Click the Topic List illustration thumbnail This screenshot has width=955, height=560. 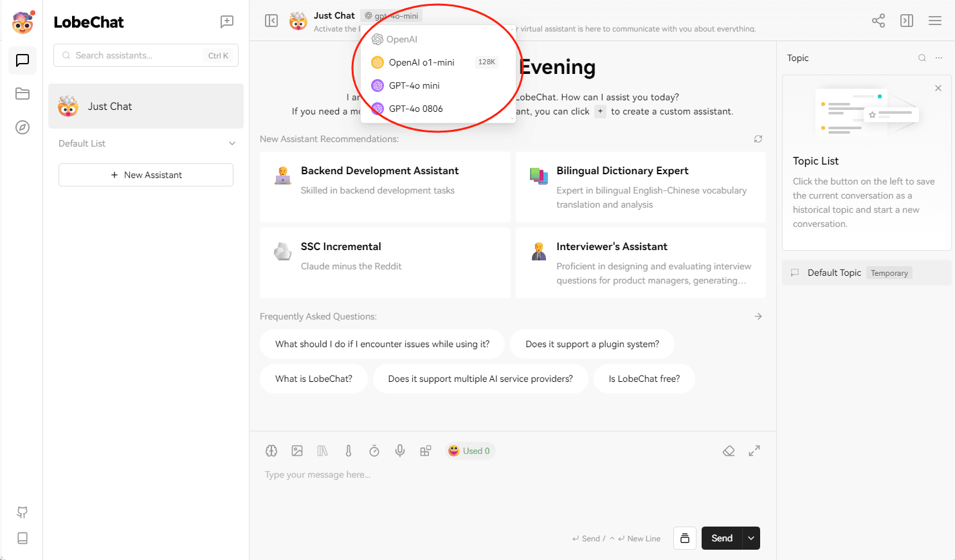(866, 113)
